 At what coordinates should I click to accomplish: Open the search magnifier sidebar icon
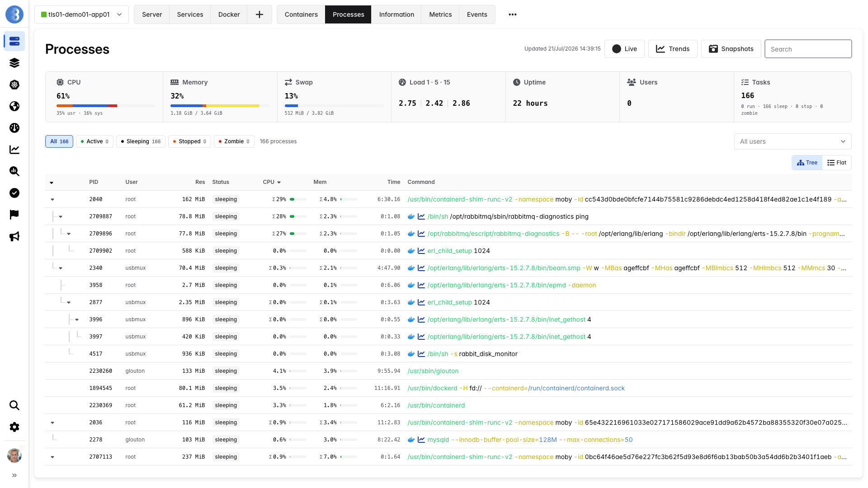click(x=14, y=405)
